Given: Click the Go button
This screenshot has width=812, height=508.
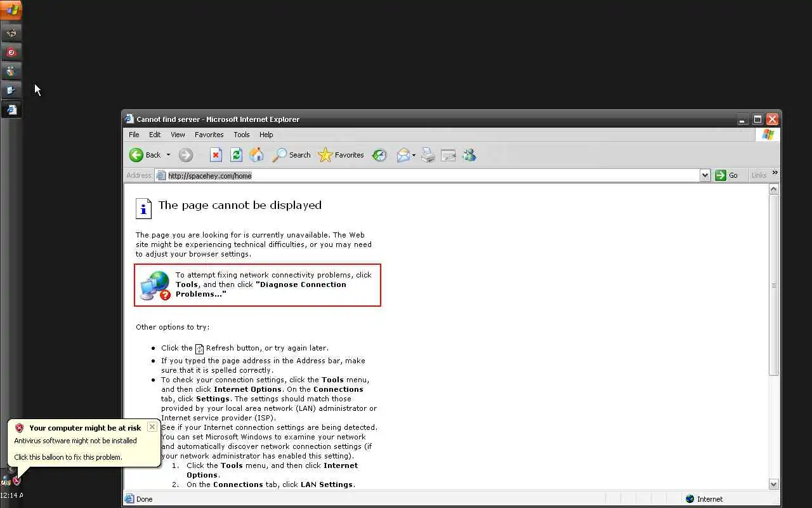Looking at the screenshot, I should coord(728,175).
